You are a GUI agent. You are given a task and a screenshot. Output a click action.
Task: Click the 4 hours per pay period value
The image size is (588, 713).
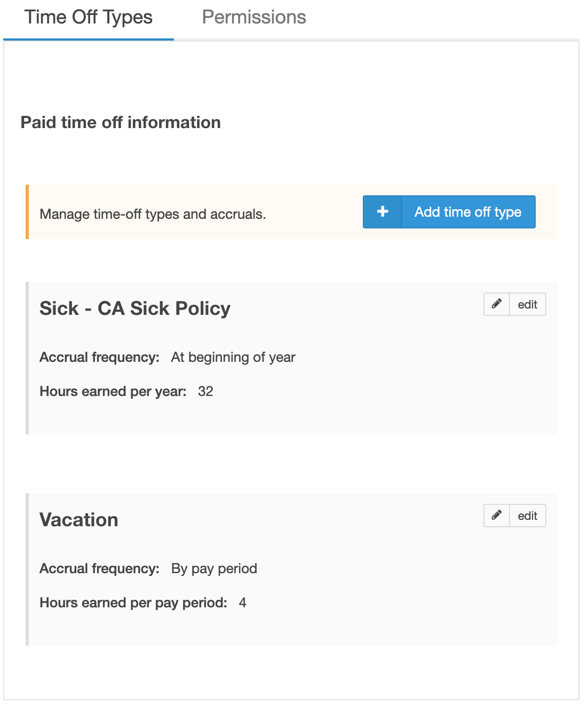coord(243,603)
